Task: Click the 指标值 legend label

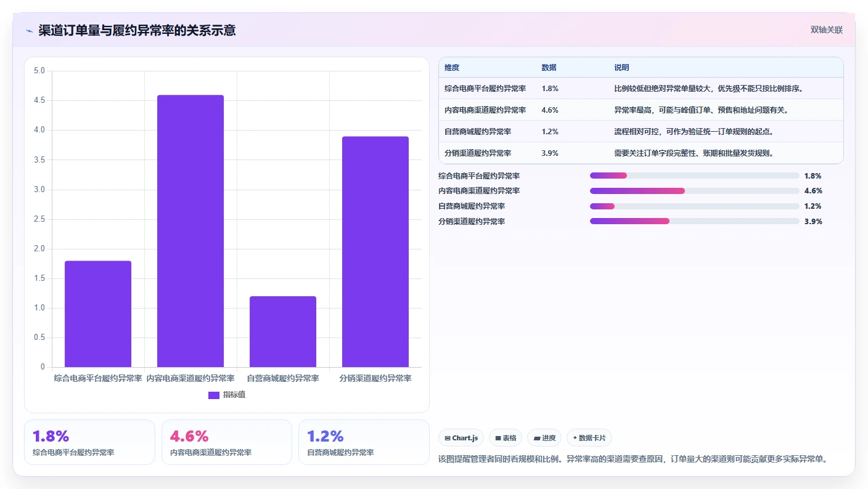Action: pyautogui.click(x=234, y=395)
